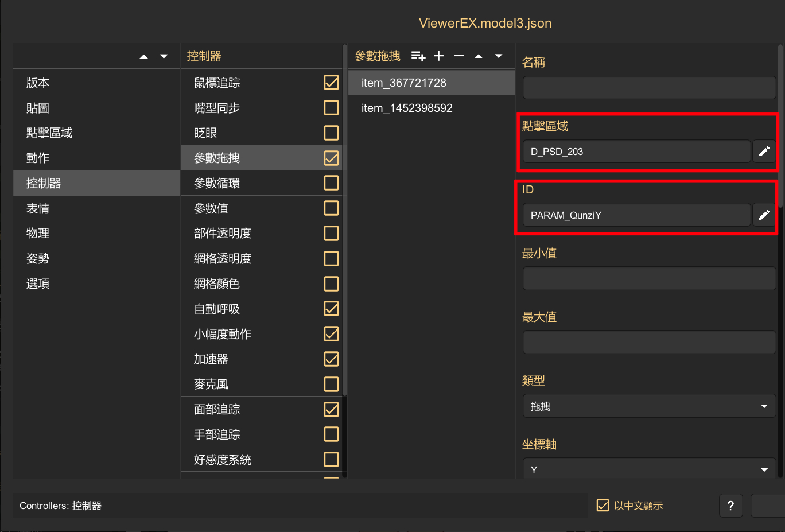Image resolution: width=785 pixels, height=532 pixels.
Task: Disable the 鼠標追踪 checkbox
Action: coord(331,83)
